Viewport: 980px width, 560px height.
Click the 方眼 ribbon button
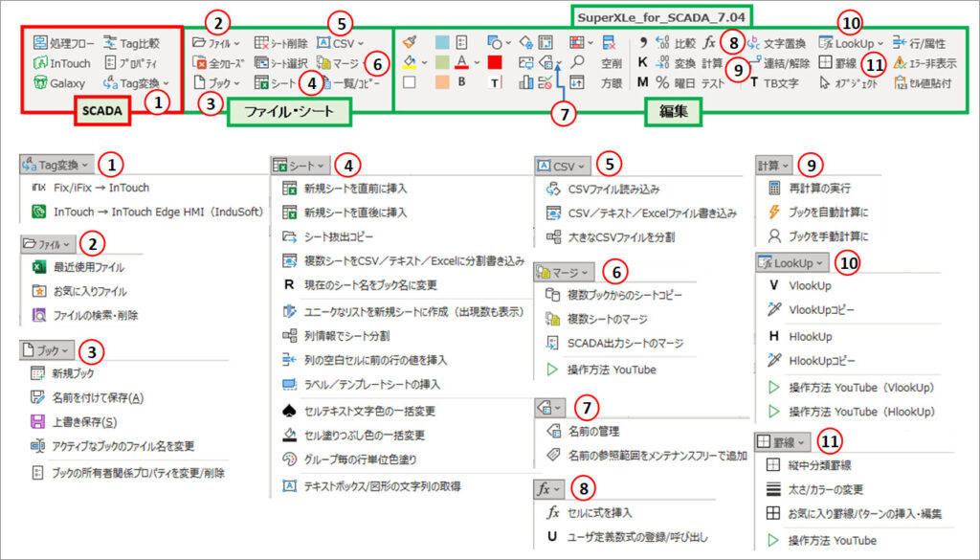[x=612, y=82]
